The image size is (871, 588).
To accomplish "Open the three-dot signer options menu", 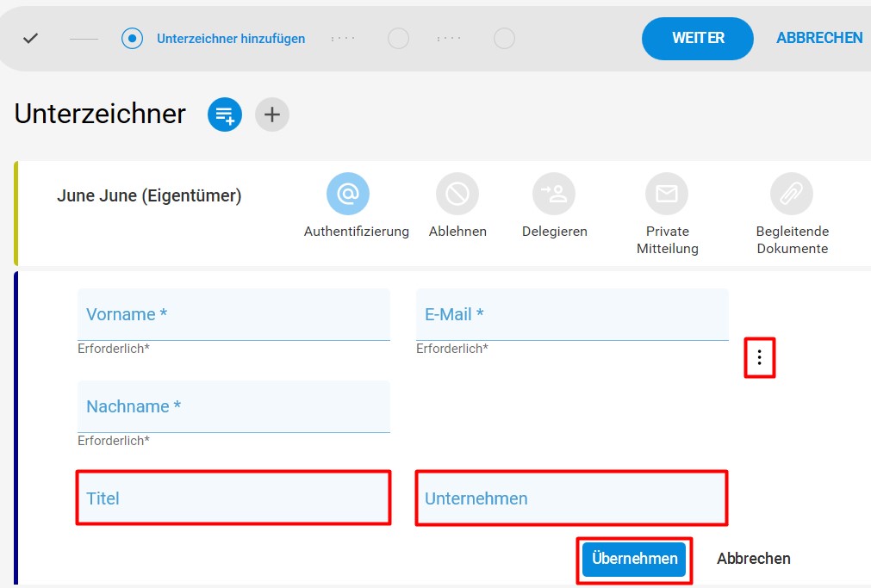I will pos(759,357).
